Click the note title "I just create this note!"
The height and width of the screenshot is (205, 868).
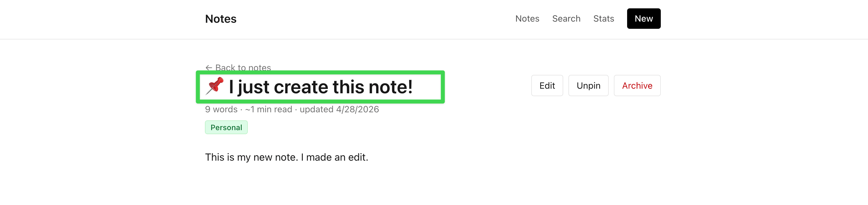click(320, 87)
